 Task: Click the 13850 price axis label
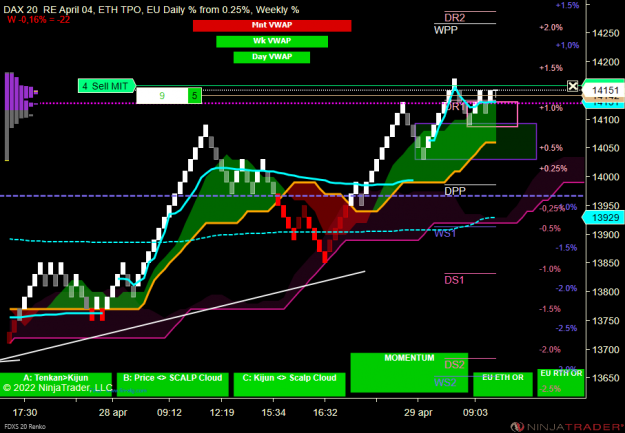tap(606, 263)
